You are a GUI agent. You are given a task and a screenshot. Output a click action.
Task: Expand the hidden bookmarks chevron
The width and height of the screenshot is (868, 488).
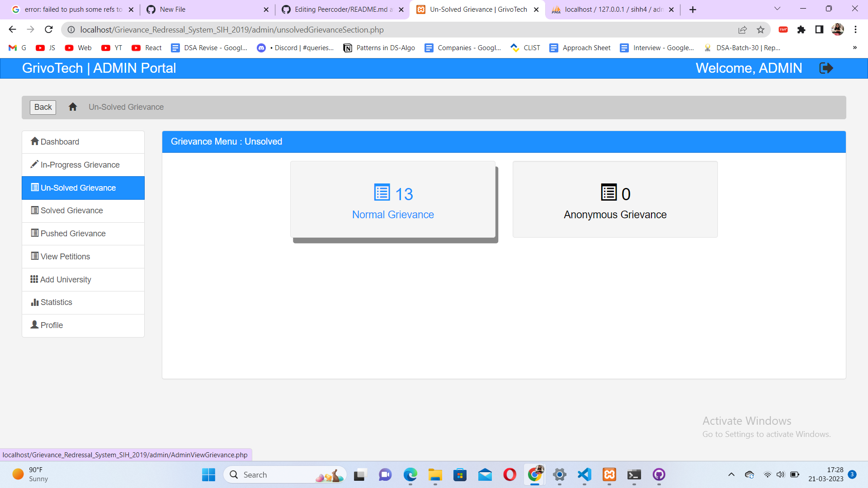854,47
